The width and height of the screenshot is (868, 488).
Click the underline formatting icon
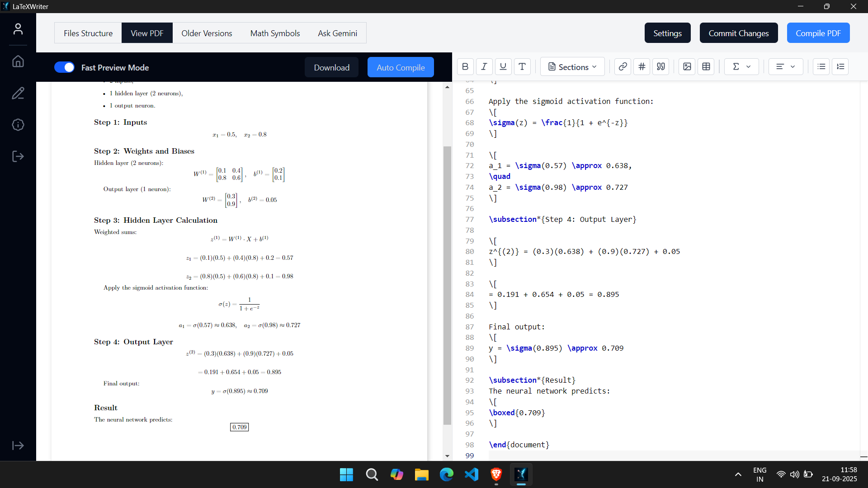point(503,67)
